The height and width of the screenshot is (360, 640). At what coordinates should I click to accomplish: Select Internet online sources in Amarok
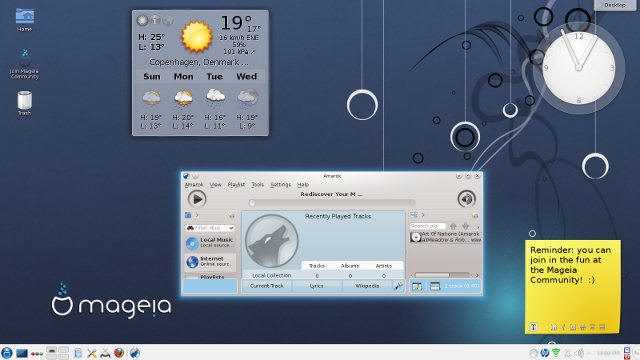coord(210,261)
